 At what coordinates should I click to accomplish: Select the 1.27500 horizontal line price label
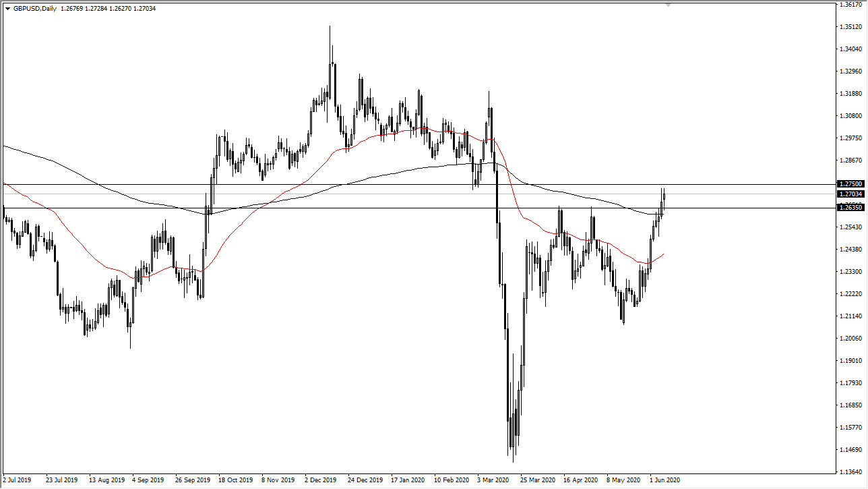pyautogui.click(x=850, y=183)
